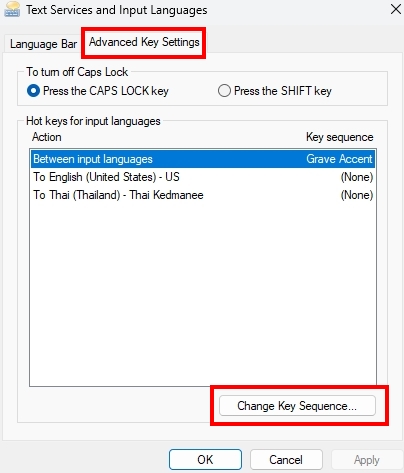Click (None) beside the English US entry
The image size is (404, 473).
(x=357, y=177)
